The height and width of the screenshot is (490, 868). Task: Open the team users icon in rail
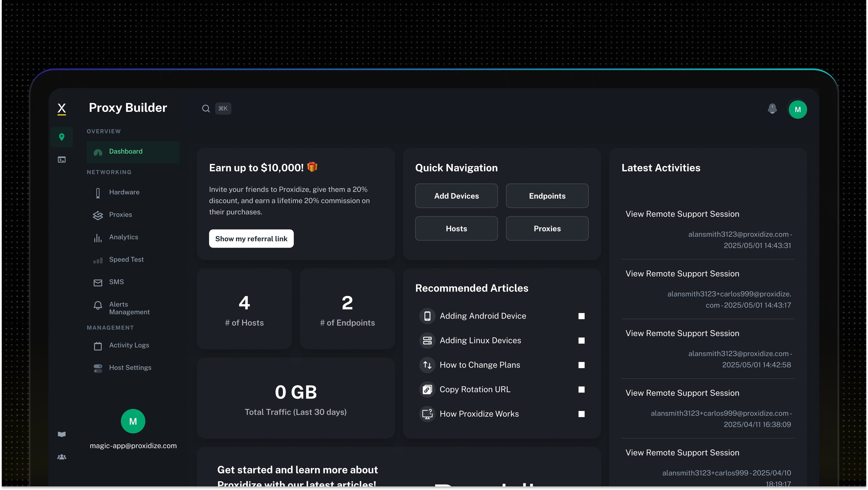click(x=62, y=457)
